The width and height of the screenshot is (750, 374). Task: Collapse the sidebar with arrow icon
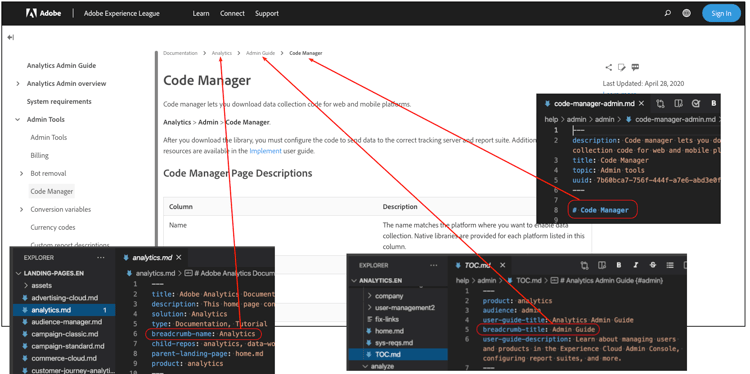click(11, 37)
